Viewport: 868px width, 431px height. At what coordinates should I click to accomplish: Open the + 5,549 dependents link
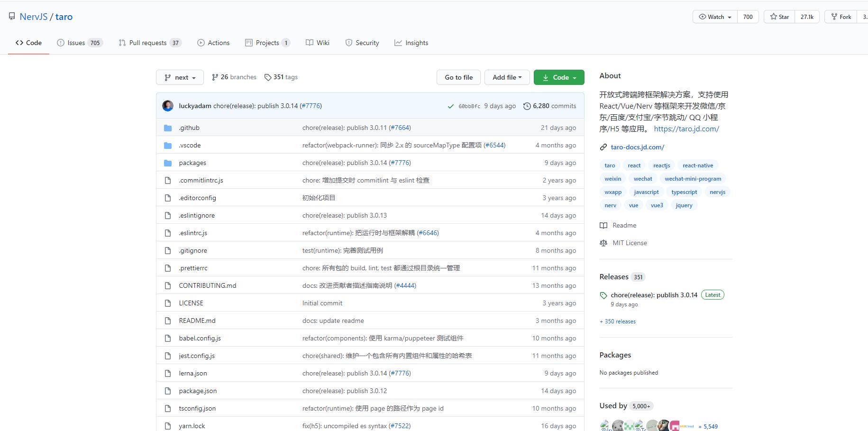pyautogui.click(x=708, y=427)
